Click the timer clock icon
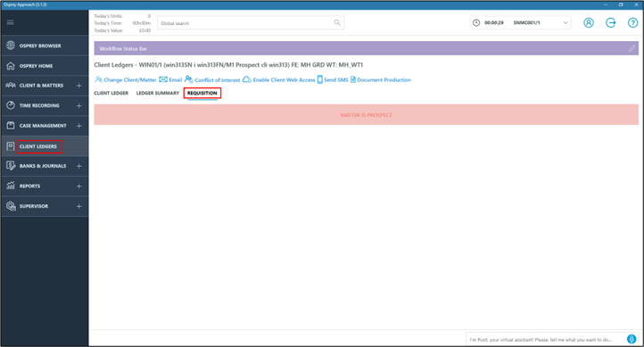The image size is (644, 347). tap(476, 22)
